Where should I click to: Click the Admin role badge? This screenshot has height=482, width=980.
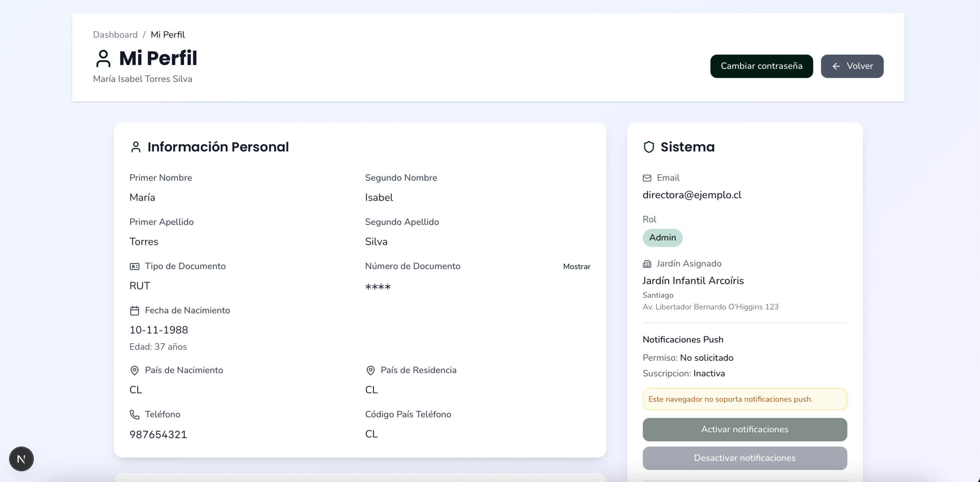point(663,238)
